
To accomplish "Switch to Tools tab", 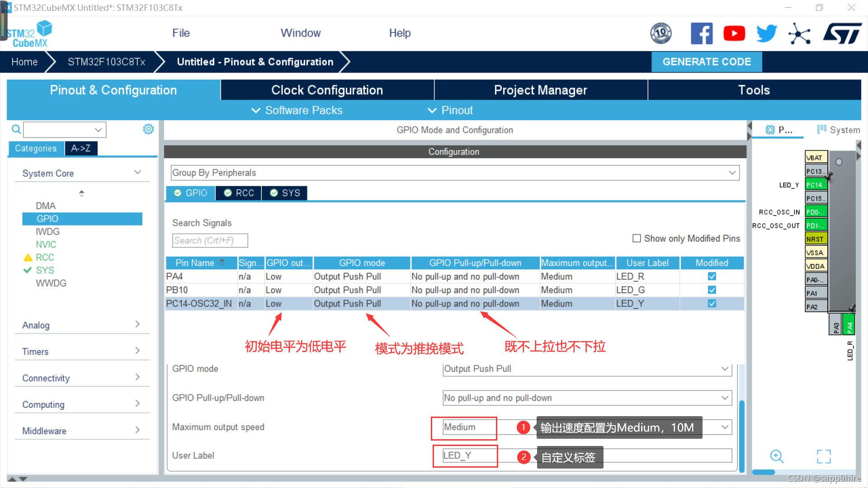I will tap(754, 90).
